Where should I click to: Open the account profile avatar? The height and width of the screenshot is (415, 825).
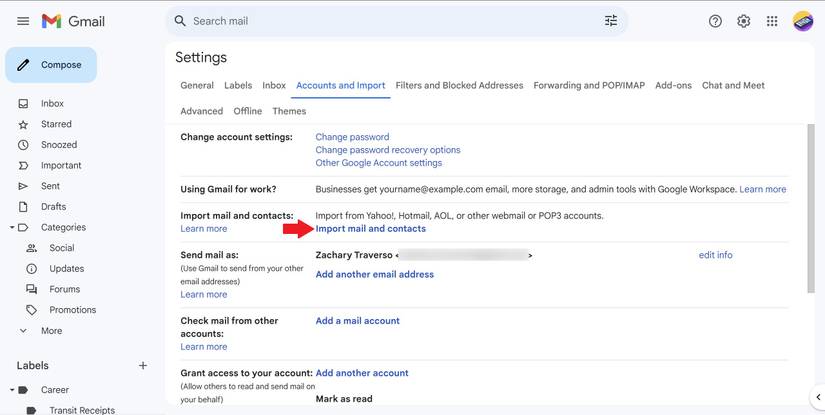click(802, 21)
